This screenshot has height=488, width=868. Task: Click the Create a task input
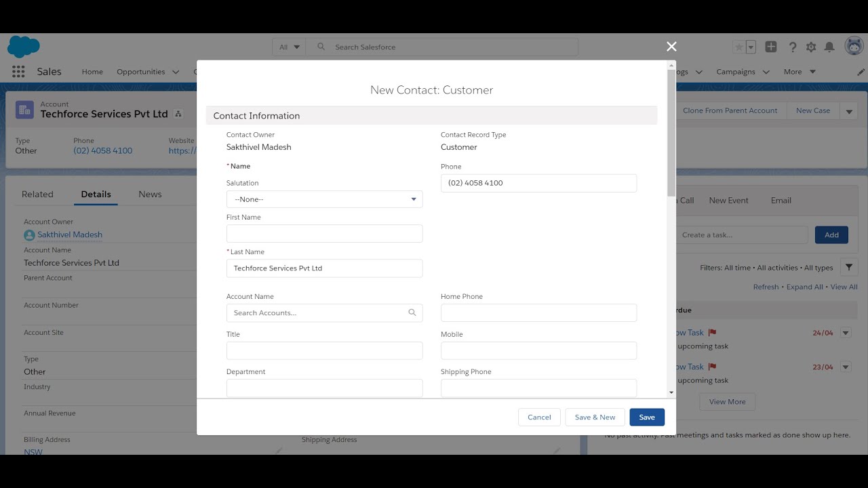741,235
